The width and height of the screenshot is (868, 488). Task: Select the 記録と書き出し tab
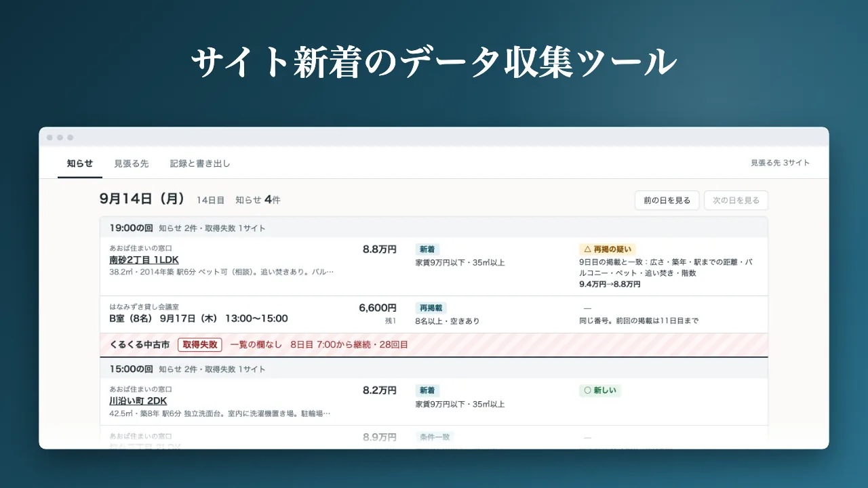click(x=200, y=163)
